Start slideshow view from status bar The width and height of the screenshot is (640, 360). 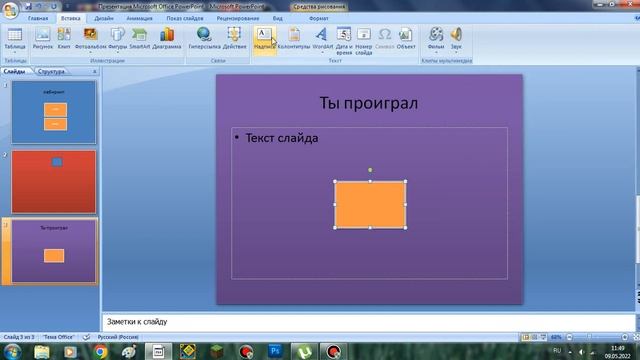(543, 337)
